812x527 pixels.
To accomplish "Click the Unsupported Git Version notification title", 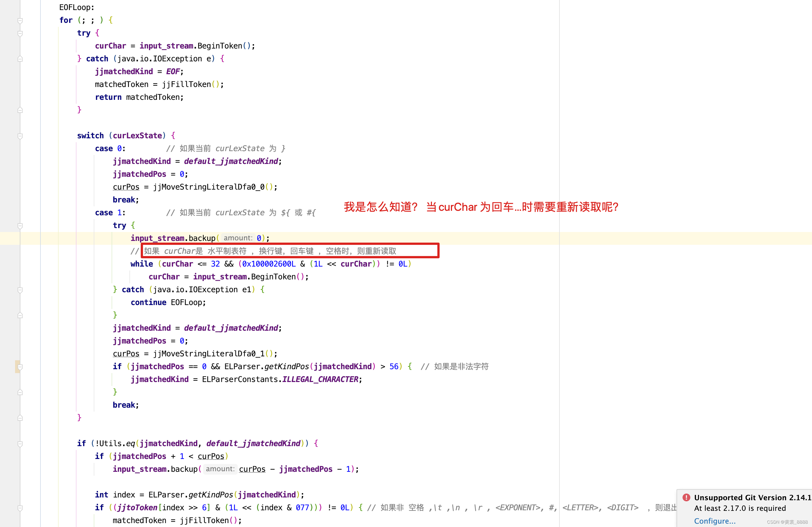I will pyautogui.click(x=753, y=497).
